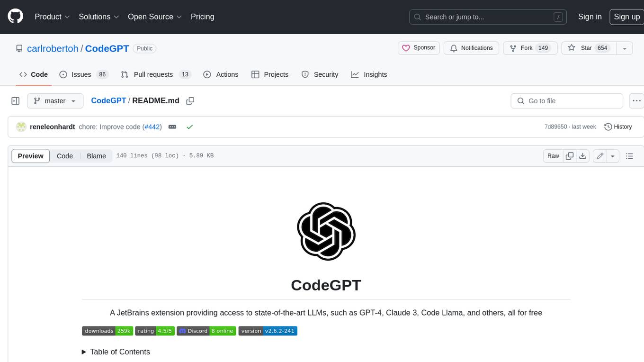Open pull request #442 link

[152, 127]
